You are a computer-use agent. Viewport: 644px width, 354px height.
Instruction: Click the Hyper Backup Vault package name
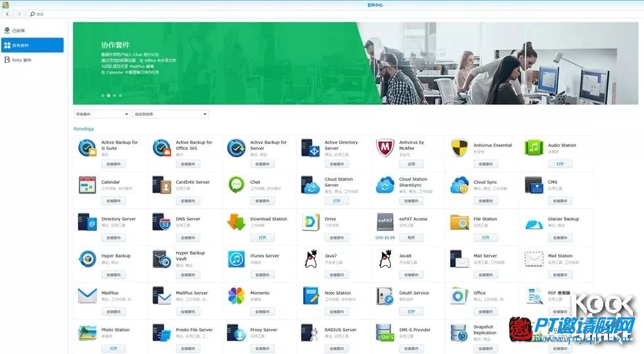[x=190, y=256]
